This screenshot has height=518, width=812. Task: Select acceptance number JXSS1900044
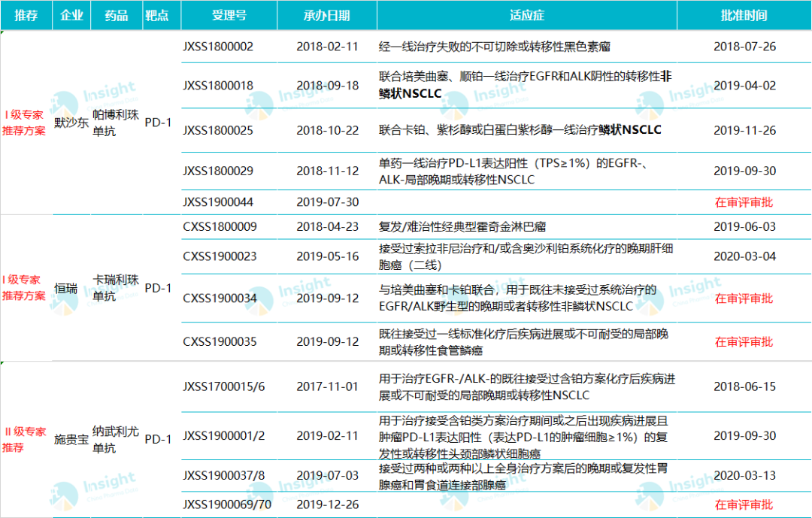tap(218, 202)
